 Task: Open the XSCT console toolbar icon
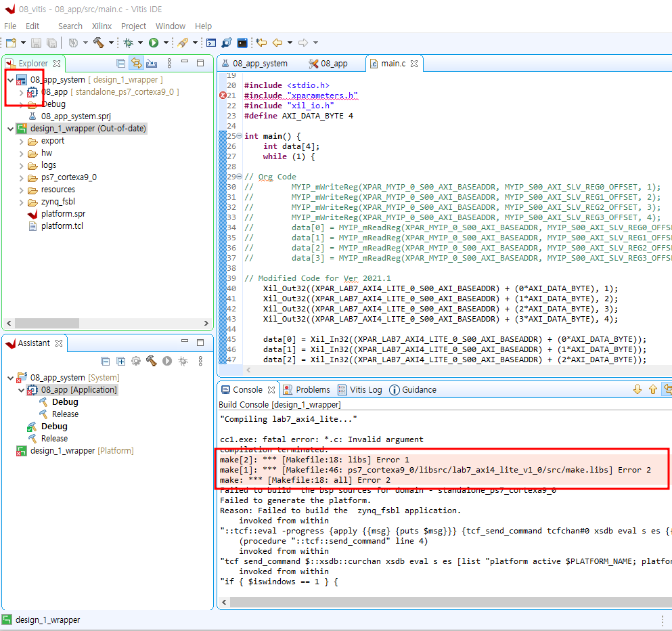[211, 43]
